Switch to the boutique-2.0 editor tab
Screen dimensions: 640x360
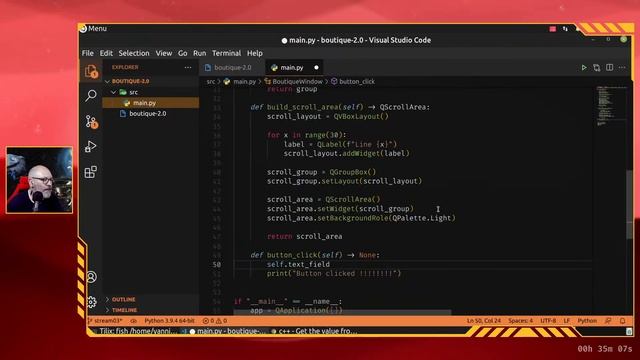(232, 67)
